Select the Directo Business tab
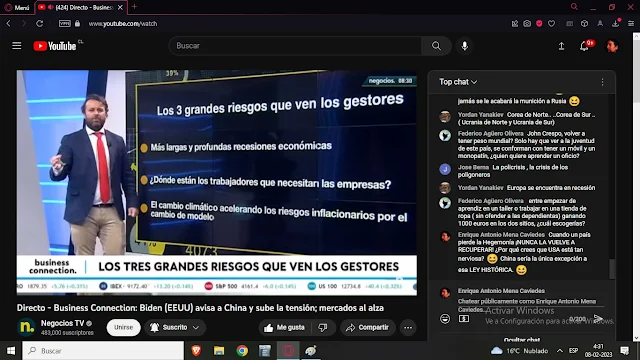Image resolution: width=640 pixels, height=360 pixels. tap(80, 7)
